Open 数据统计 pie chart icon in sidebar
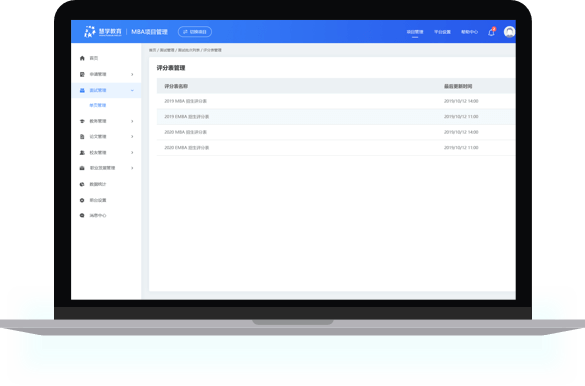This screenshot has height=386, width=585. 82,184
